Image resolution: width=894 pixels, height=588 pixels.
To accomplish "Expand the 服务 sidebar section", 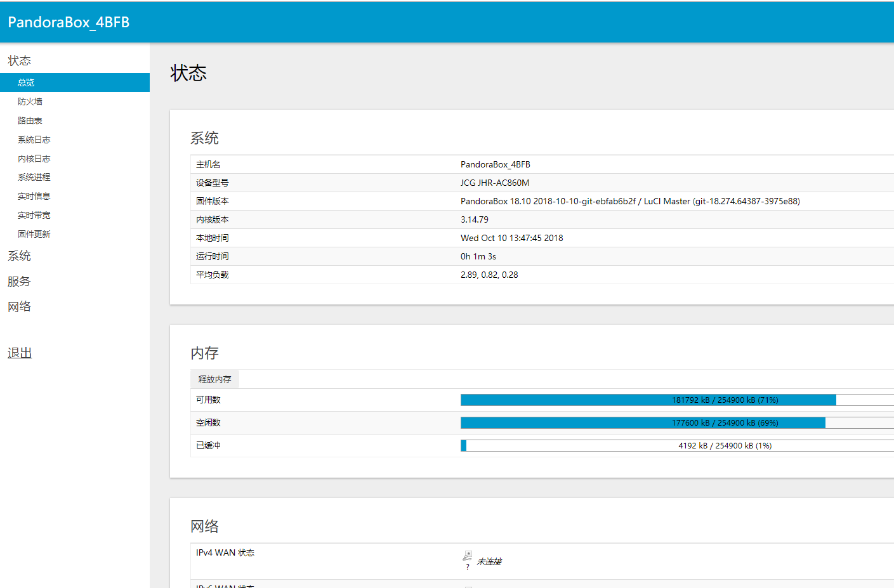I will (x=19, y=281).
